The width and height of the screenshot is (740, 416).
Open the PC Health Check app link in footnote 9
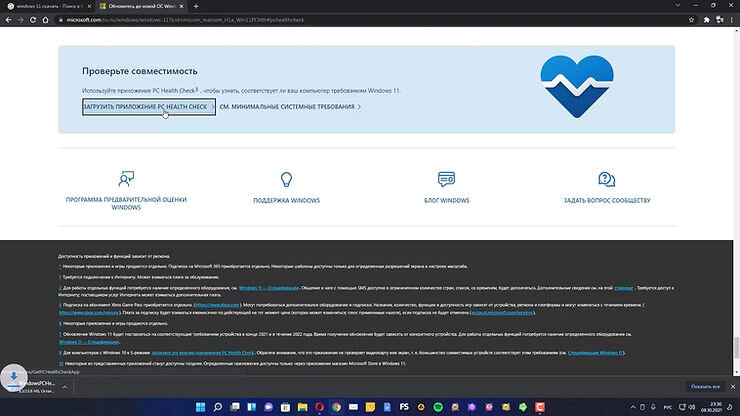pos(202,353)
